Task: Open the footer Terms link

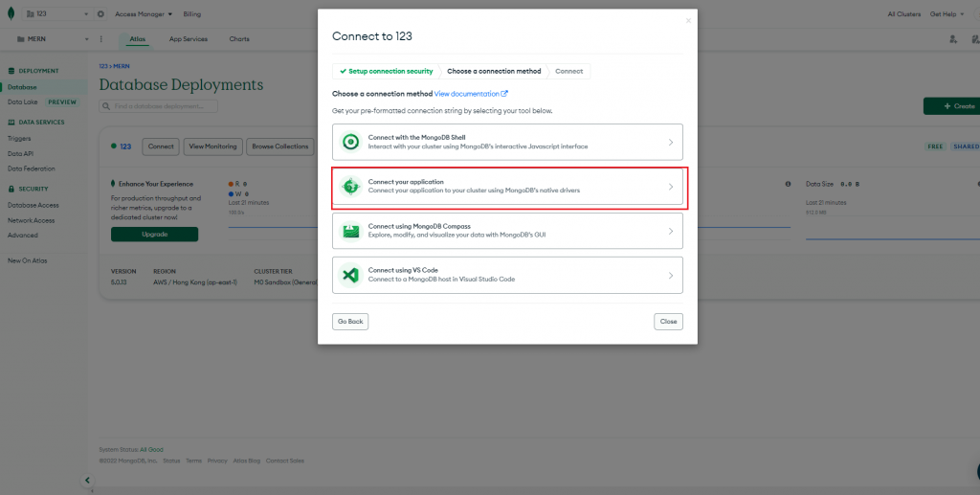Action: pyautogui.click(x=193, y=461)
